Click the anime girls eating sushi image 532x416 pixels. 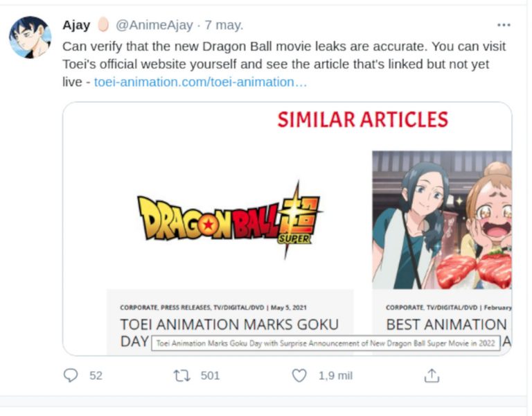[x=441, y=220]
